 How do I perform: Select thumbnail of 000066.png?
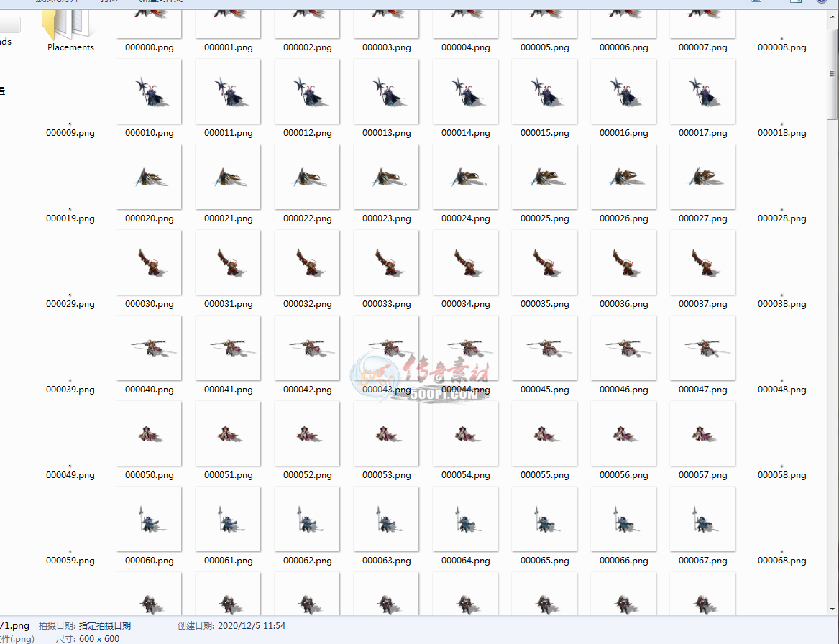[x=623, y=520]
